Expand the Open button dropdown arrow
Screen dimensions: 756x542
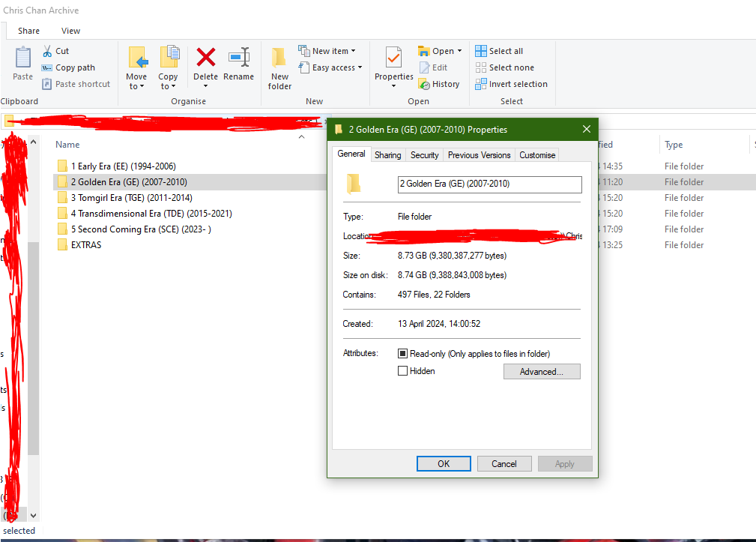[459, 51]
